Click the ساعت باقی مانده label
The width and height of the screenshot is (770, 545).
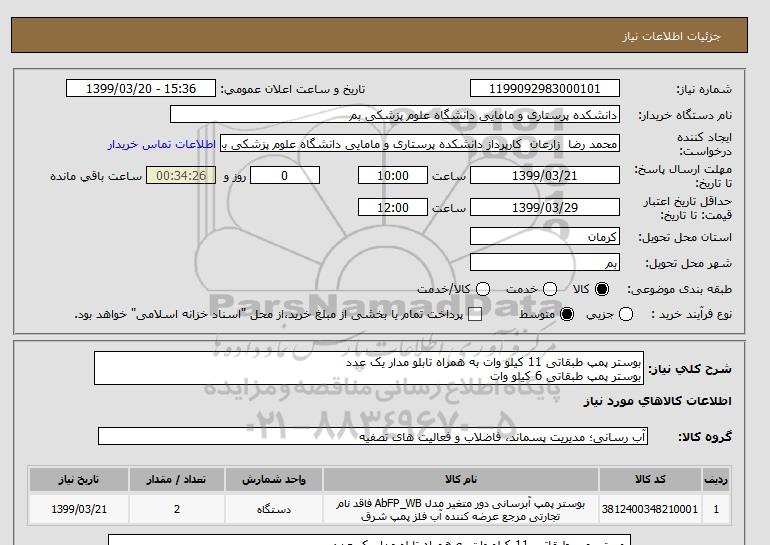(x=96, y=176)
